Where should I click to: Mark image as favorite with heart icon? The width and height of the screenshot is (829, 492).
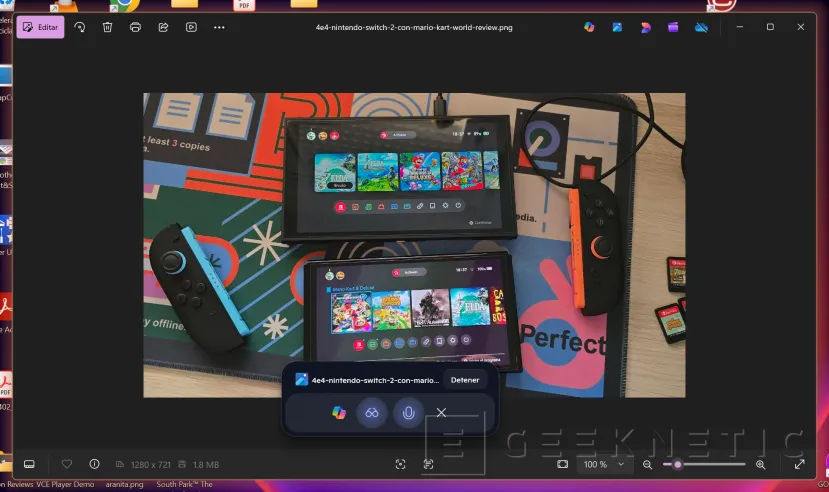point(67,464)
